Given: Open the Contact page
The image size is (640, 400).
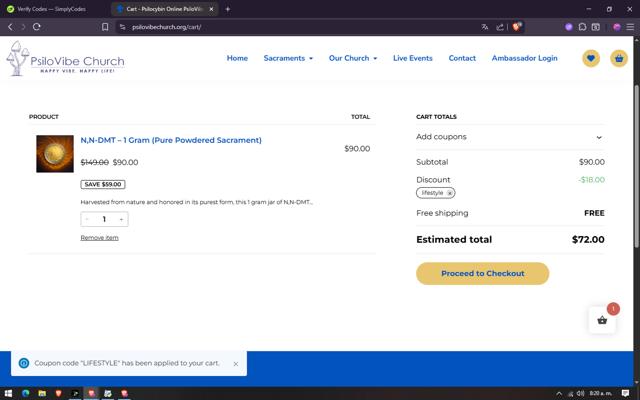Looking at the screenshot, I should [462, 58].
